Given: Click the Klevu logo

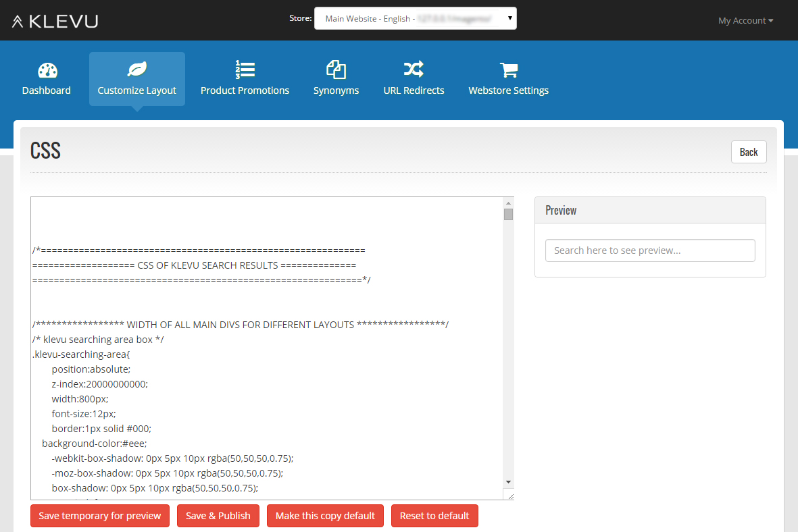Looking at the screenshot, I should coord(55,21).
